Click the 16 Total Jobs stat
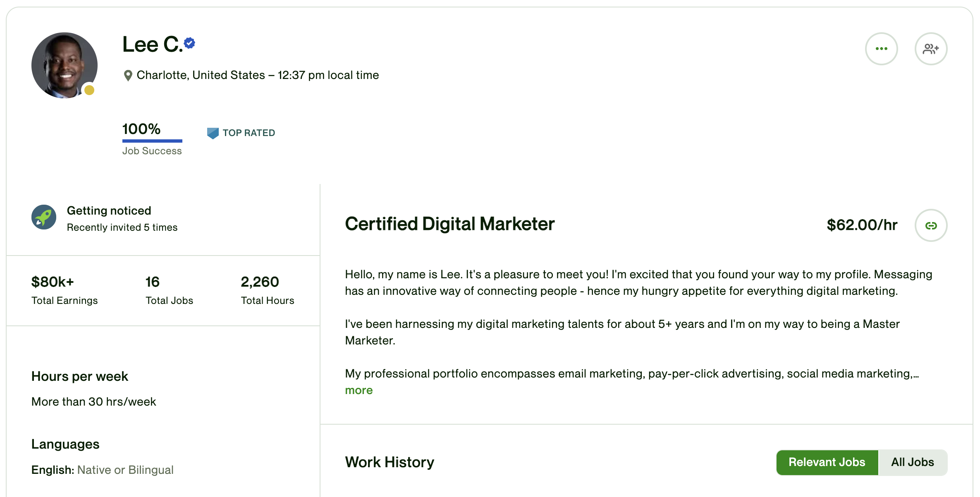Screen dimensions: 980x497 point(153,282)
